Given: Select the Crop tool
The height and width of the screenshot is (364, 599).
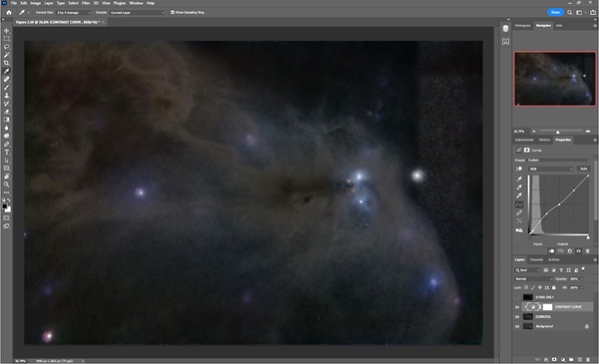Looking at the screenshot, I should click(x=7, y=63).
